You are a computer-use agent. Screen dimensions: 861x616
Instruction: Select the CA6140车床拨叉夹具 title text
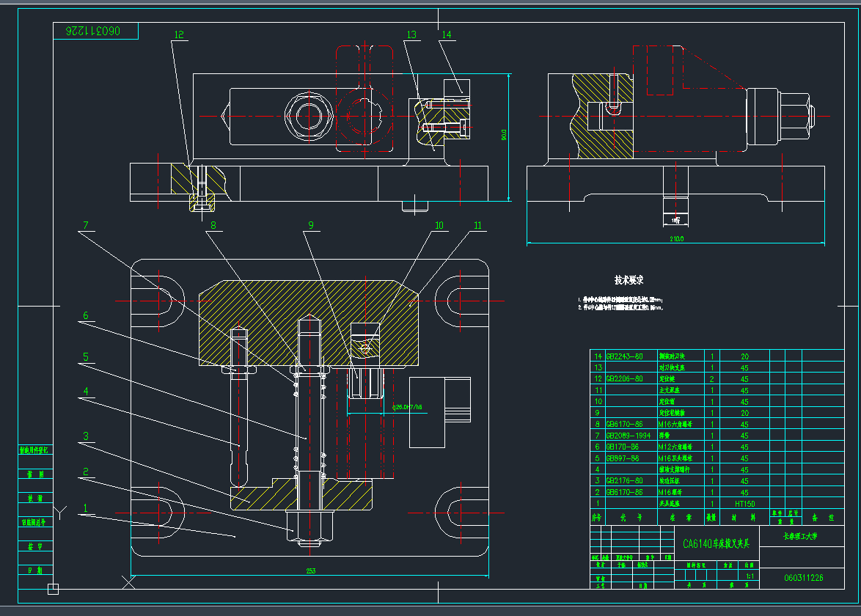point(717,544)
